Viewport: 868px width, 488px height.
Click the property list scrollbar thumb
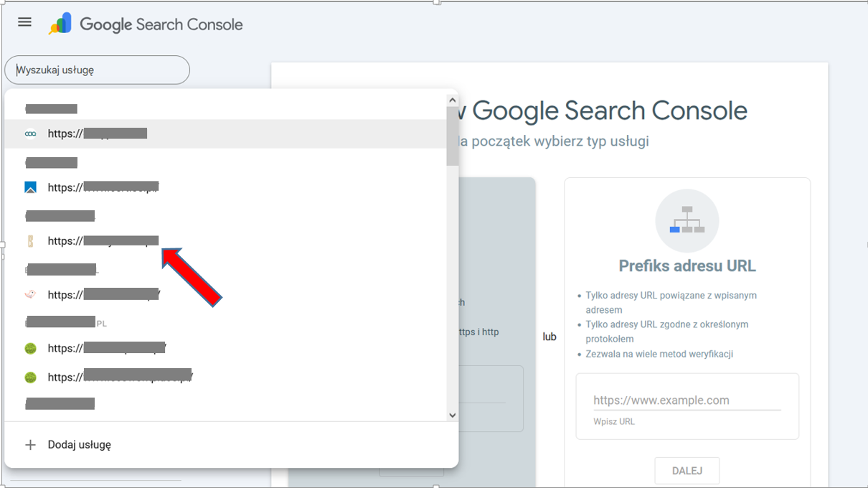coord(452,136)
